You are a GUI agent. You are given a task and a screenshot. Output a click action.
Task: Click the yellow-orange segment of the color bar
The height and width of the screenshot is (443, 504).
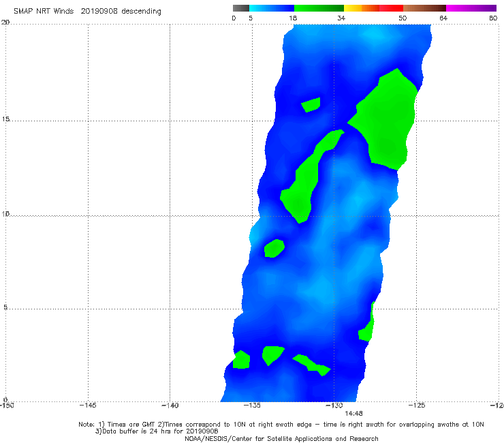361,8
